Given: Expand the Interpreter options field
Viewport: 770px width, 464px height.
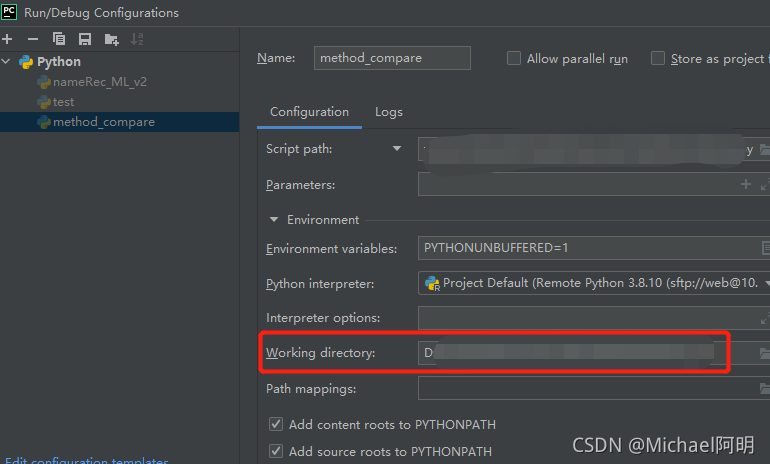Looking at the screenshot, I should (765, 318).
